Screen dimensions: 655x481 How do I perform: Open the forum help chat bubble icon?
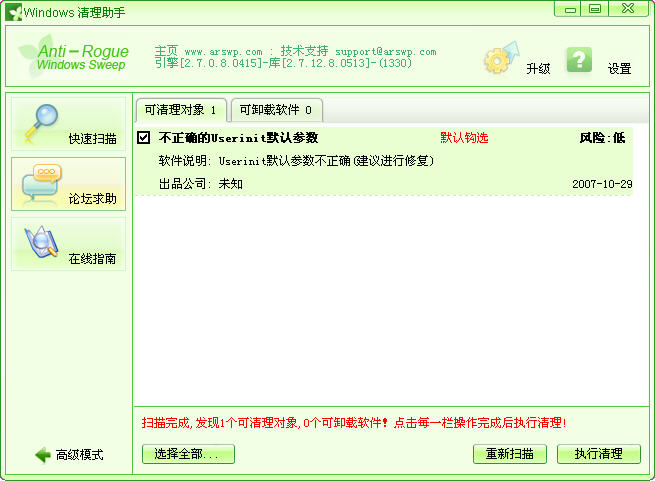(42, 183)
